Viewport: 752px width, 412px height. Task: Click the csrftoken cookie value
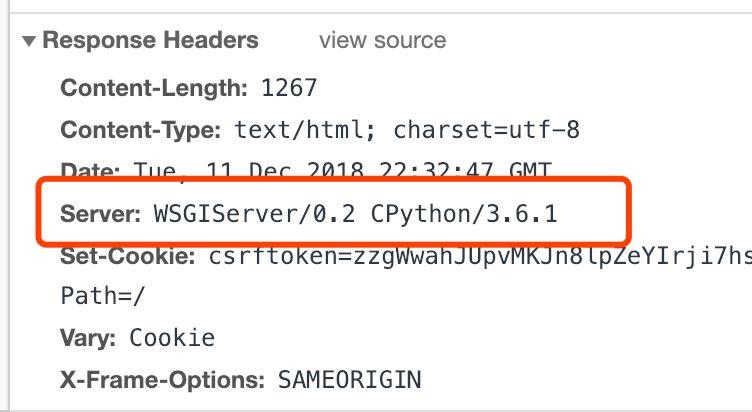(x=480, y=256)
